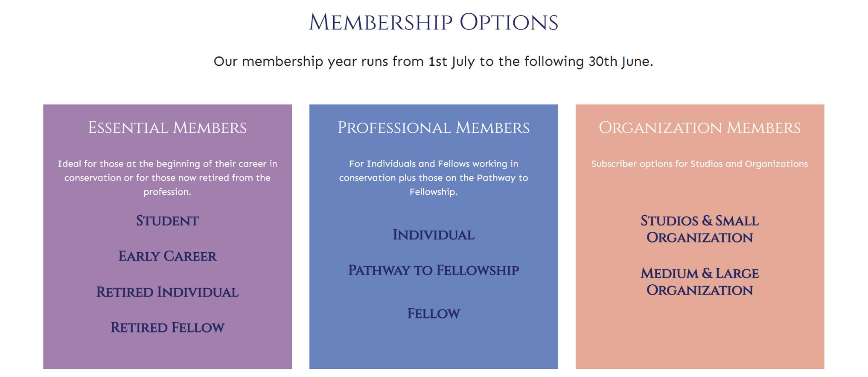Screen dimensions: 868x377
Task: Select the Individual membership link
Action: [433, 235]
